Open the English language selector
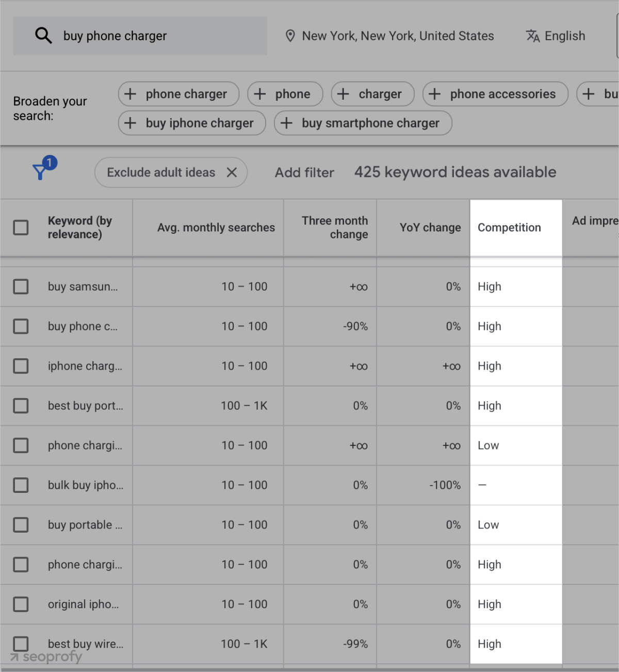The width and height of the screenshot is (619, 672). coord(564,36)
